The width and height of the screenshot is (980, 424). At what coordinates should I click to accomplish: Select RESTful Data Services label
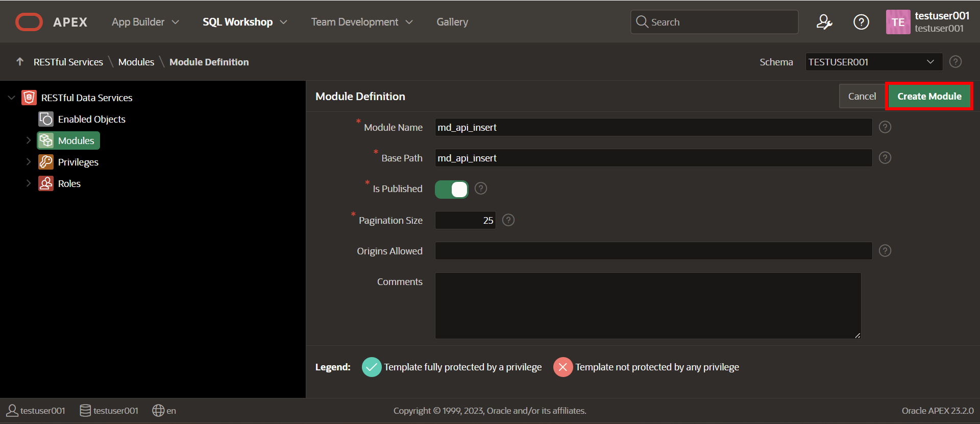point(87,98)
